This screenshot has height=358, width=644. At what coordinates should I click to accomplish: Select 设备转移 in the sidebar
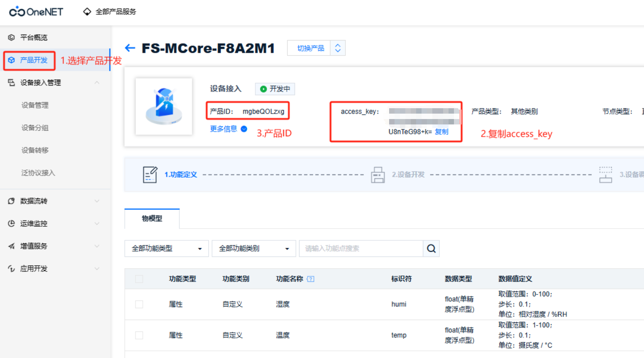(35, 150)
